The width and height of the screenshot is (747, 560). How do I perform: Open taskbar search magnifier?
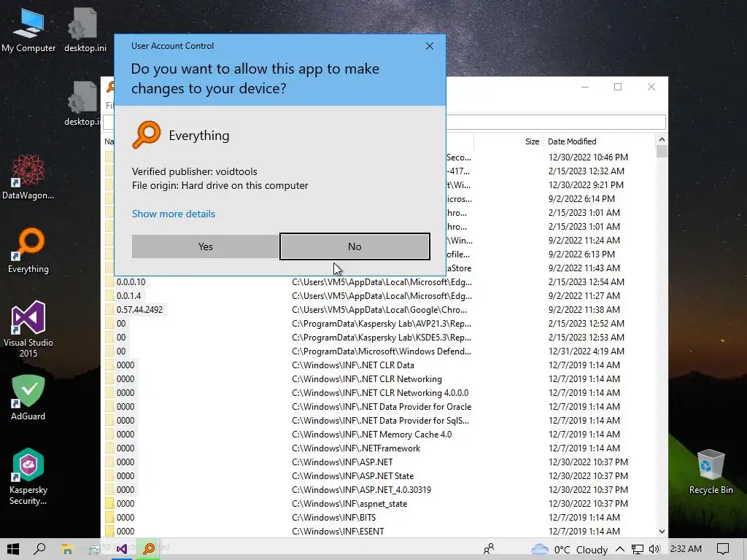[40, 549]
